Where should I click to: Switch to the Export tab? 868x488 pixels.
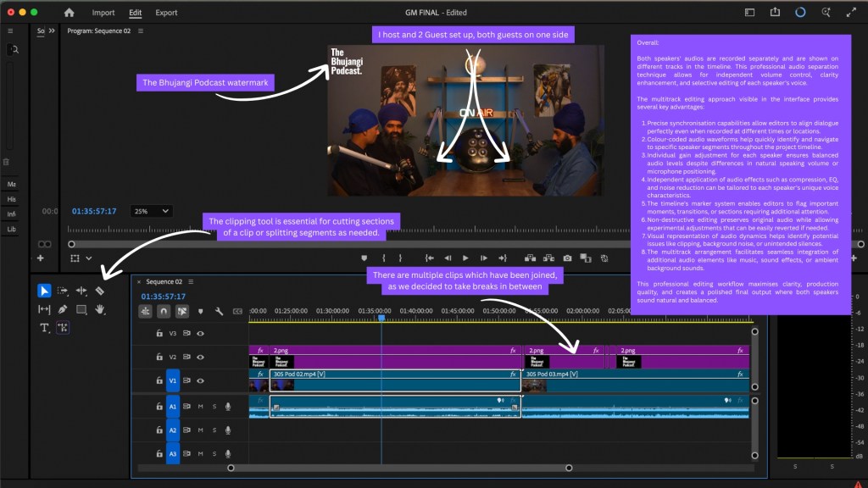166,13
